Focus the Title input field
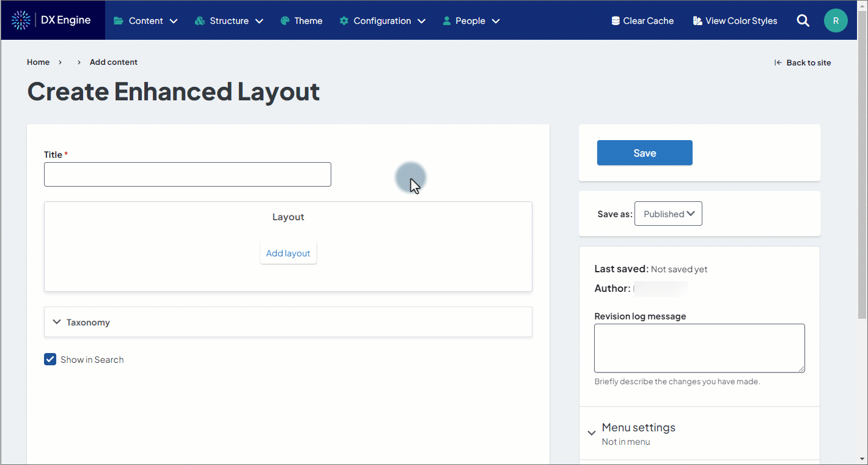 click(188, 174)
